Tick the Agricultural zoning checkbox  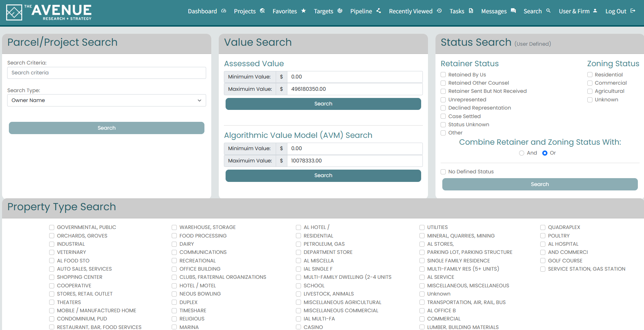click(590, 91)
